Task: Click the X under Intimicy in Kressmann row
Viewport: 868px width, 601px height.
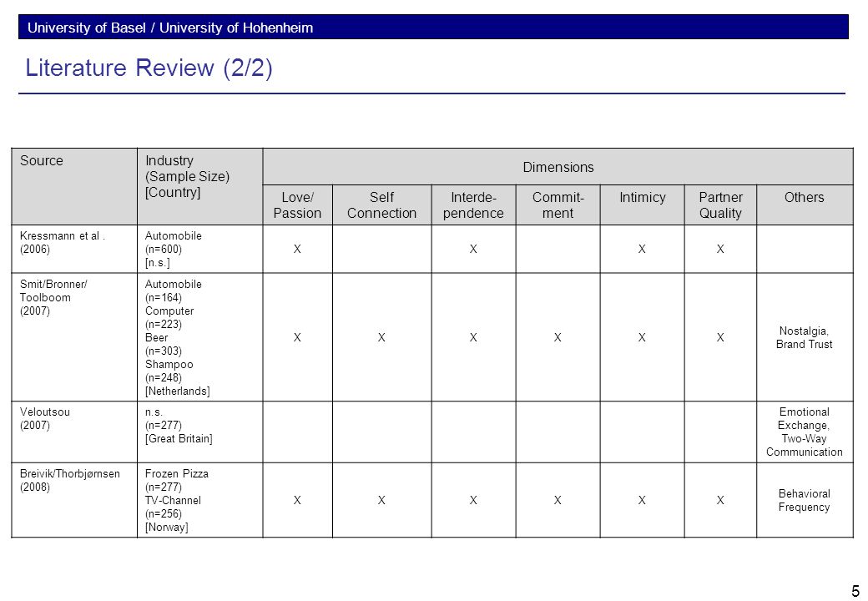Action: coord(642,249)
